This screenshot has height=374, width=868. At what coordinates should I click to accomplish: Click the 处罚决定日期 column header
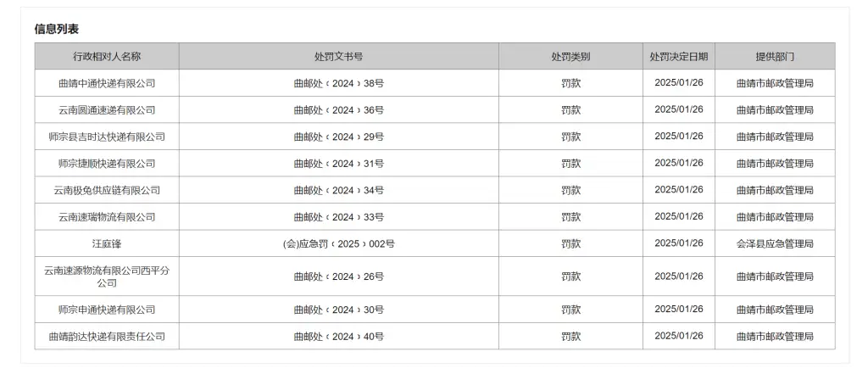[x=678, y=57]
